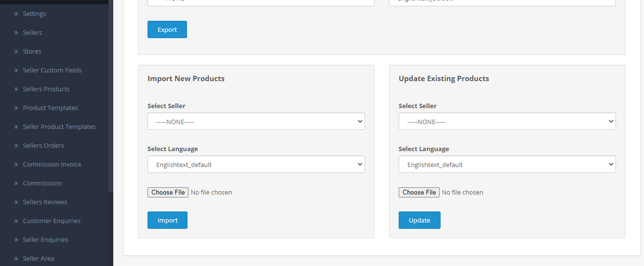
Task: Go to Seller Product Templates
Action: 59,126
